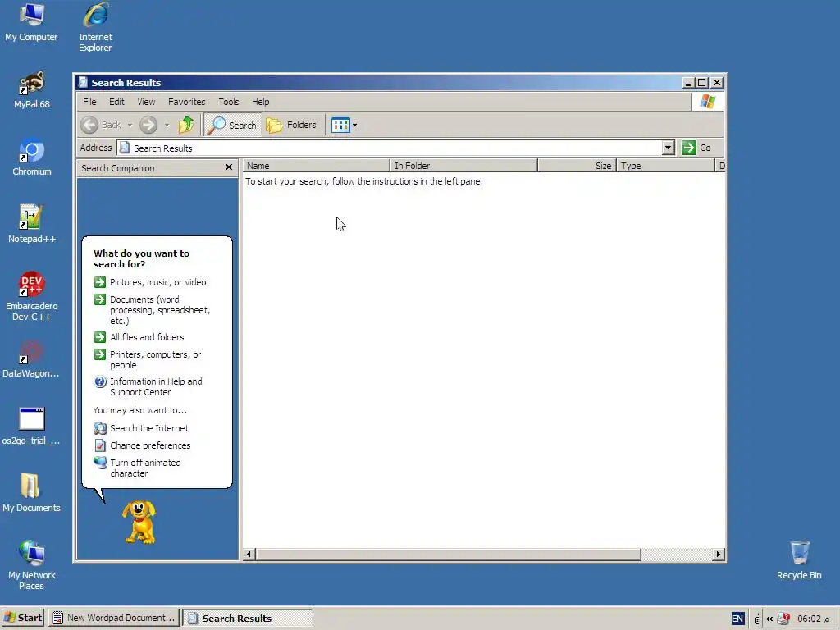Open the Favorites menu
The width and height of the screenshot is (840, 630).
click(186, 102)
